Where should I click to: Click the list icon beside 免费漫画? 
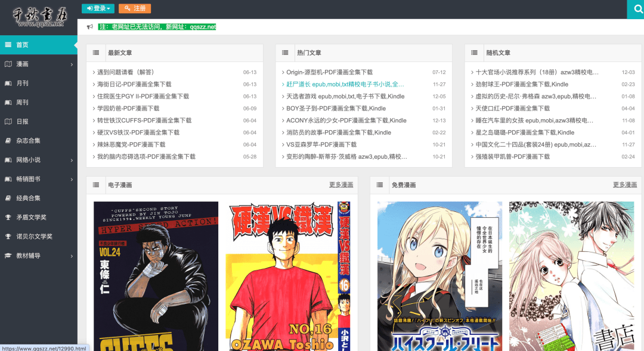tap(379, 185)
